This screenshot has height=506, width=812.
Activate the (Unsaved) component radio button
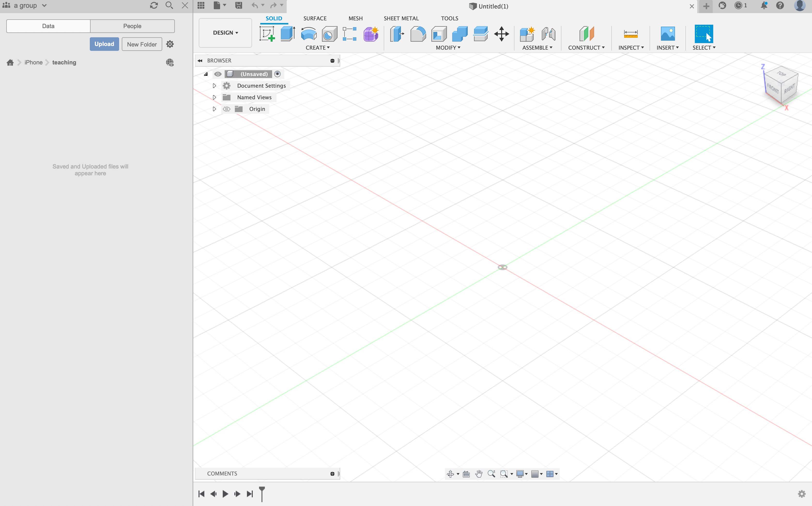(277, 74)
